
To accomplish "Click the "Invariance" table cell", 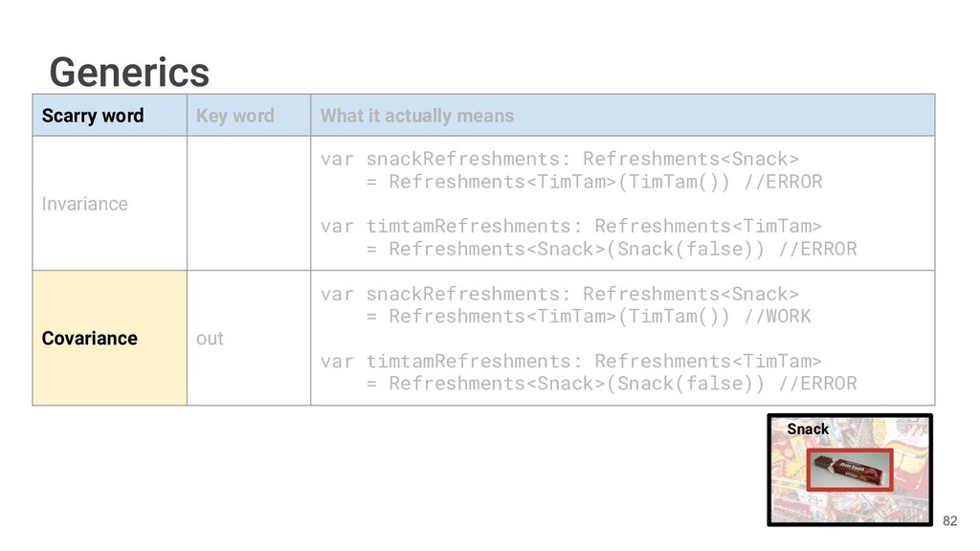I will point(84,204).
